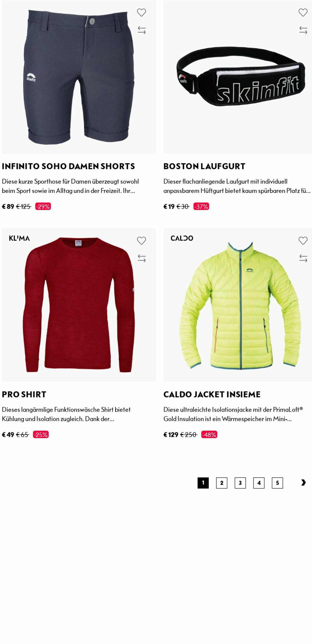
Task: Add Infinito Soho Damen Shorts to wishlist
Action: pyautogui.click(x=141, y=12)
